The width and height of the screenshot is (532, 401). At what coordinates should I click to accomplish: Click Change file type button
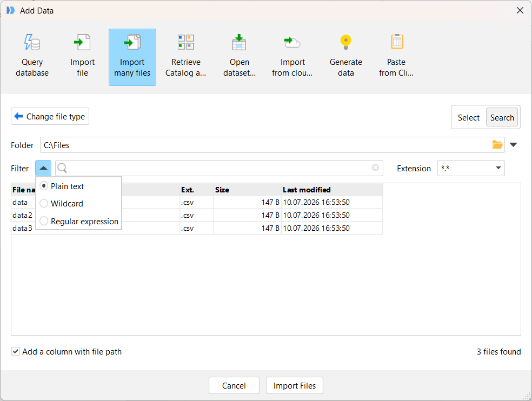pos(50,116)
